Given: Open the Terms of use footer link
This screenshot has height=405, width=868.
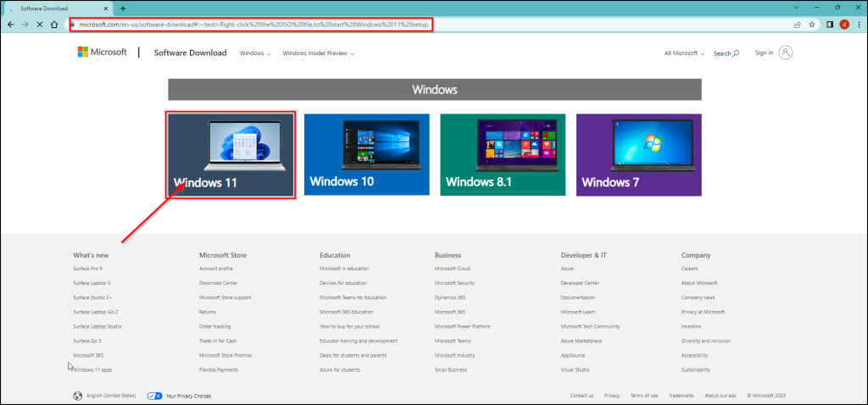Looking at the screenshot, I should tap(644, 396).
